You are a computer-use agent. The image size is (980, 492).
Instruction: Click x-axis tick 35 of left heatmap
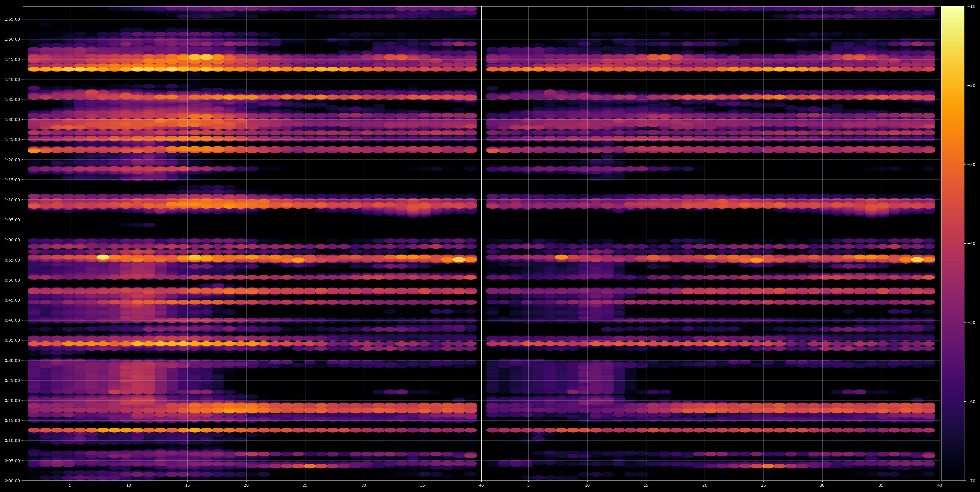[423, 486]
